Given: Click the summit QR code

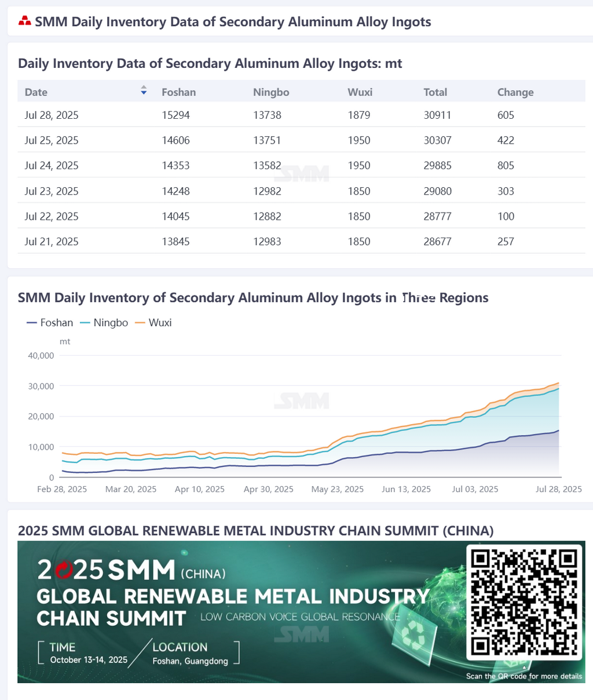Looking at the screenshot, I should click(524, 602).
